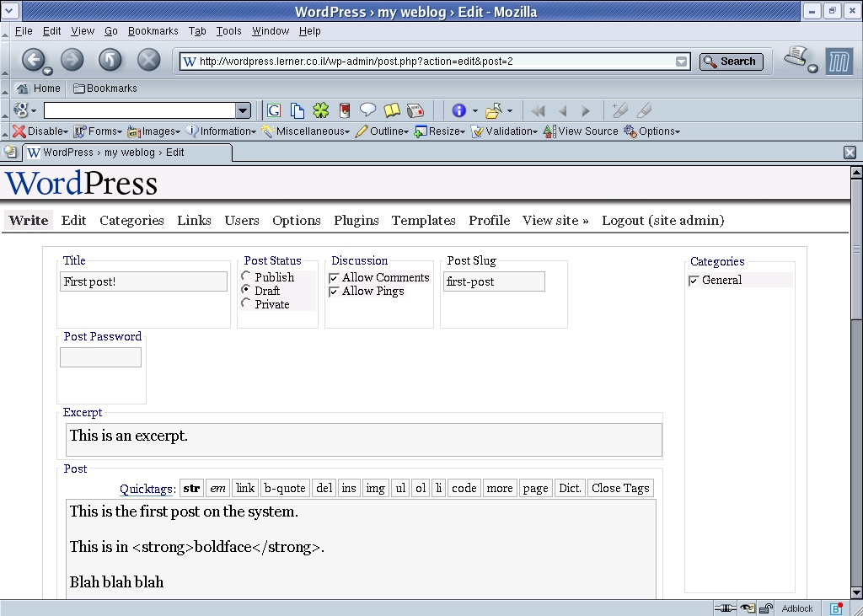Uncheck Allow Comments checkbox
This screenshot has width=863, height=616.
pos(334,277)
